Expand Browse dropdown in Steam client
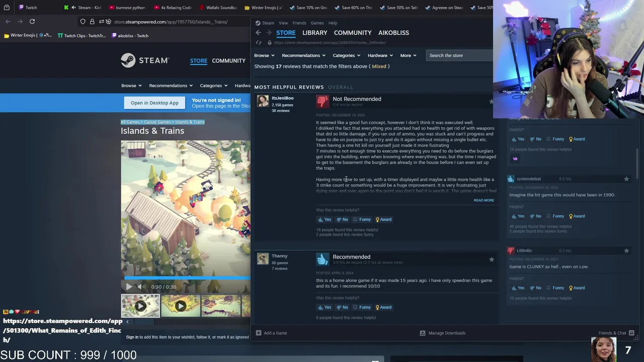This screenshot has height=362, width=644. tap(264, 55)
